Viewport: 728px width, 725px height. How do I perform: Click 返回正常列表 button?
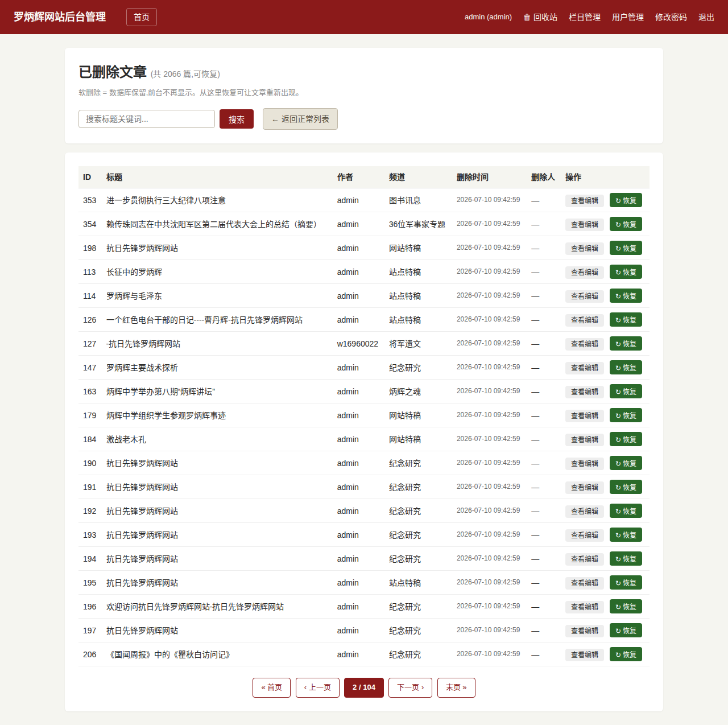click(300, 119)
